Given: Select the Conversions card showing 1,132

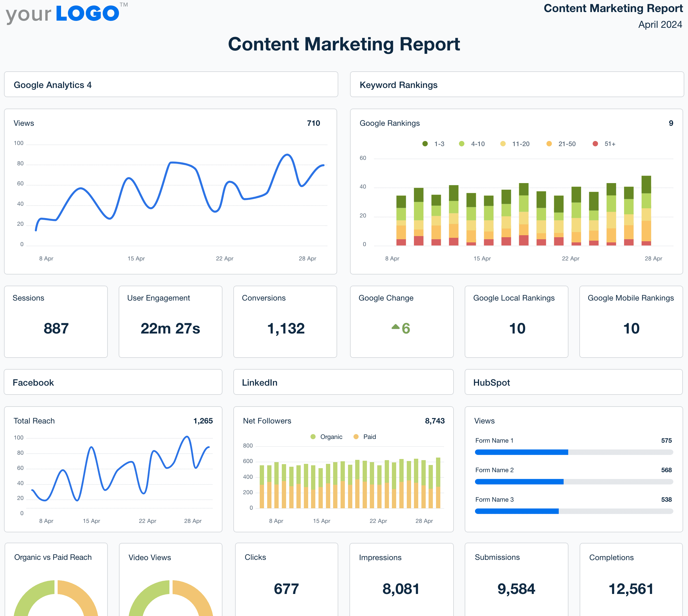Looking at the screenshot, I should point(286,327).
